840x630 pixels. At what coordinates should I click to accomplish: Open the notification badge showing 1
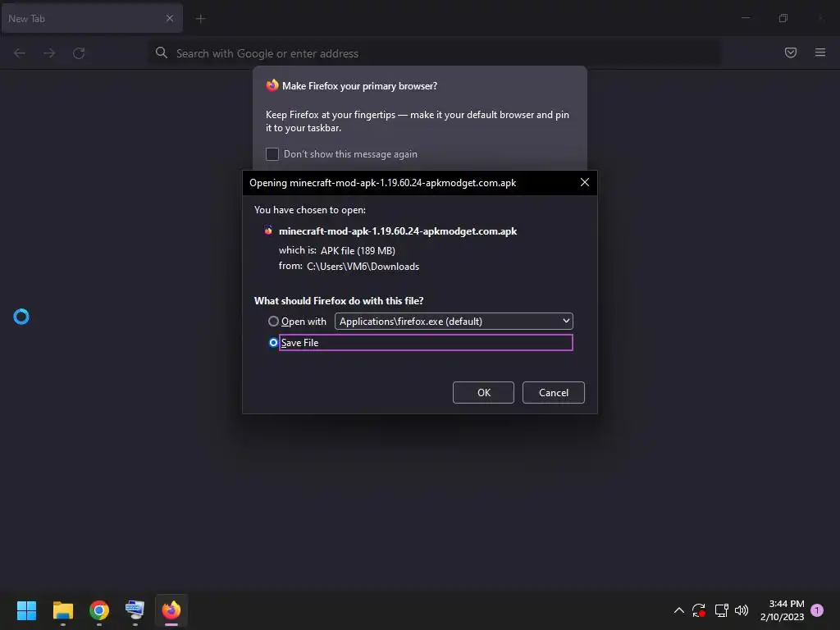(x=817, y=610)
